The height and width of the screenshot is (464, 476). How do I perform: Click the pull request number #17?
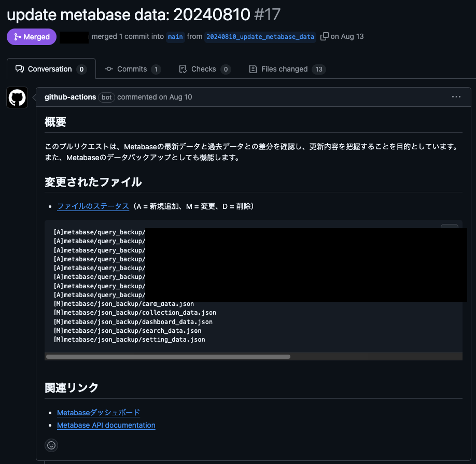(x=268, y=15)
